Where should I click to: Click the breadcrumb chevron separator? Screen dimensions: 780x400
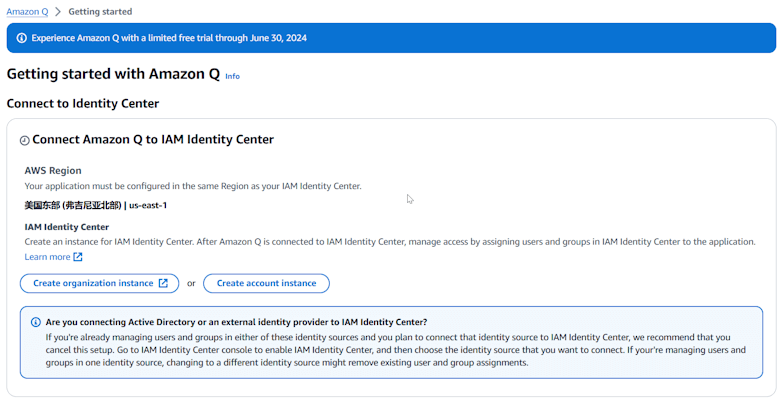pyautogui.click(x=58, y=12)
